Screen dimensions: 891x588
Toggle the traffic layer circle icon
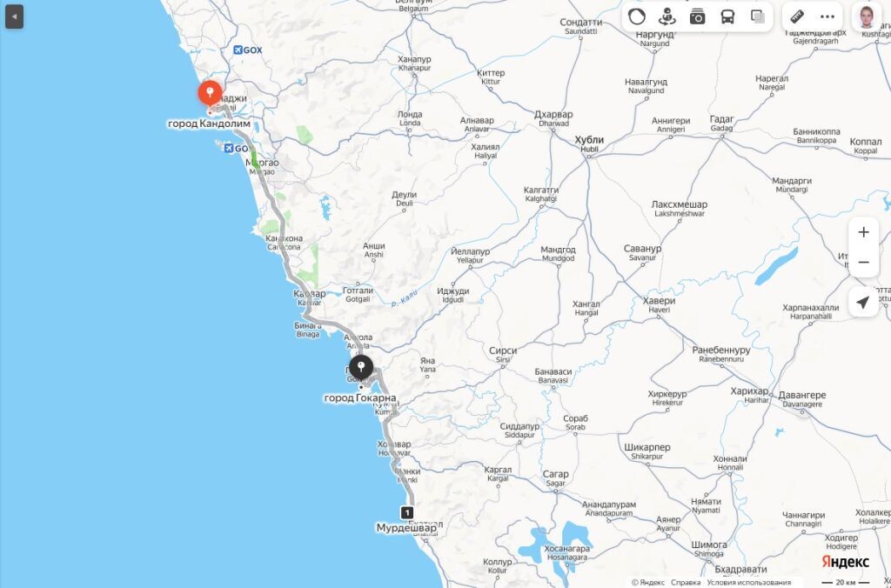coord(637,17)
